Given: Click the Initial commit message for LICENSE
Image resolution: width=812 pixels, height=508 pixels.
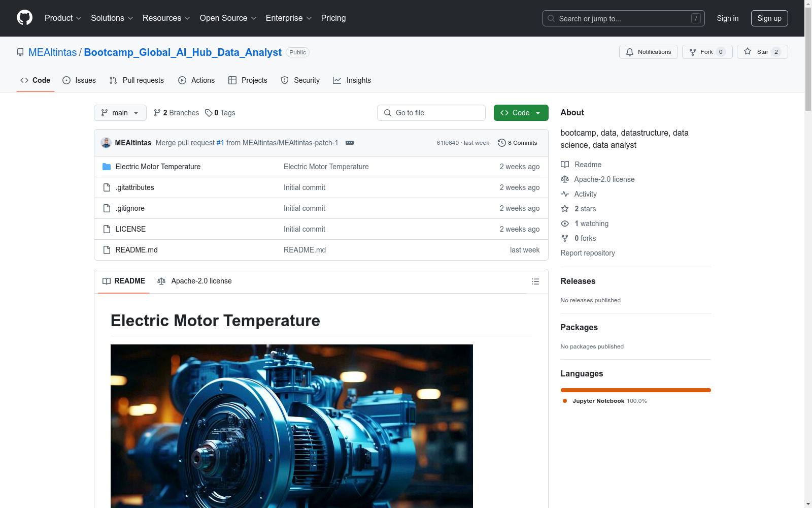Looking at the screenshot, I should click(x=304, y=229).
